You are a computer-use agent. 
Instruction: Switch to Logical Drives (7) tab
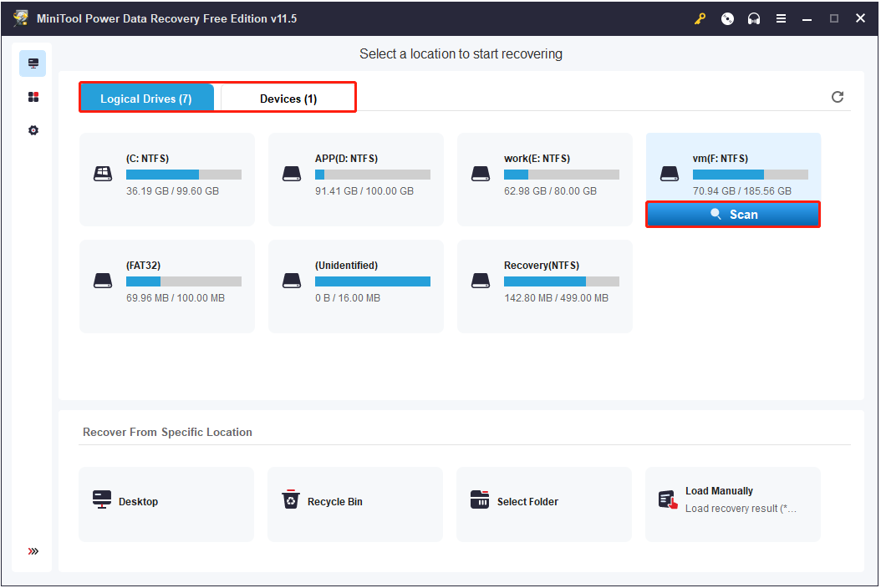point(146,99)
